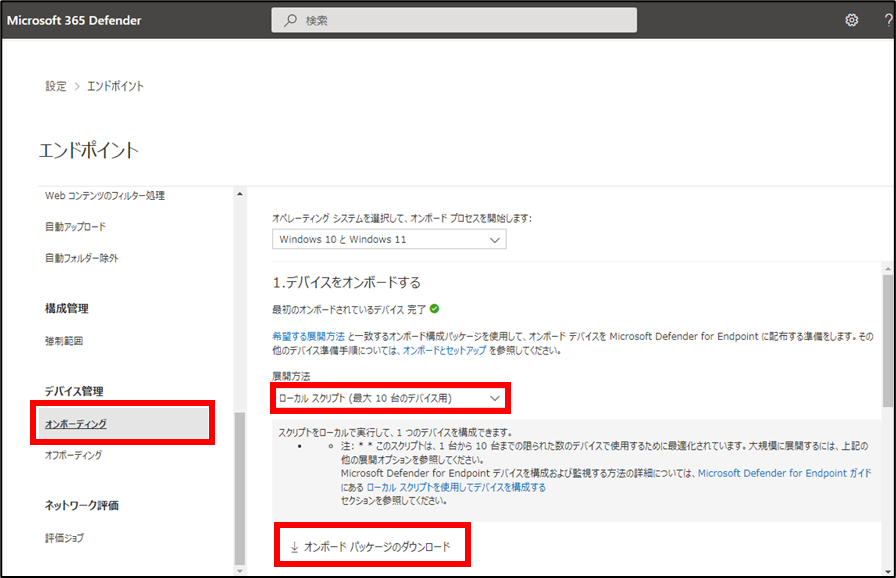Screen dimensions: 896x578
Task: Open ローカル スクリプトを使用してデバイスを構成する link
Action: [x=456, y=487]
